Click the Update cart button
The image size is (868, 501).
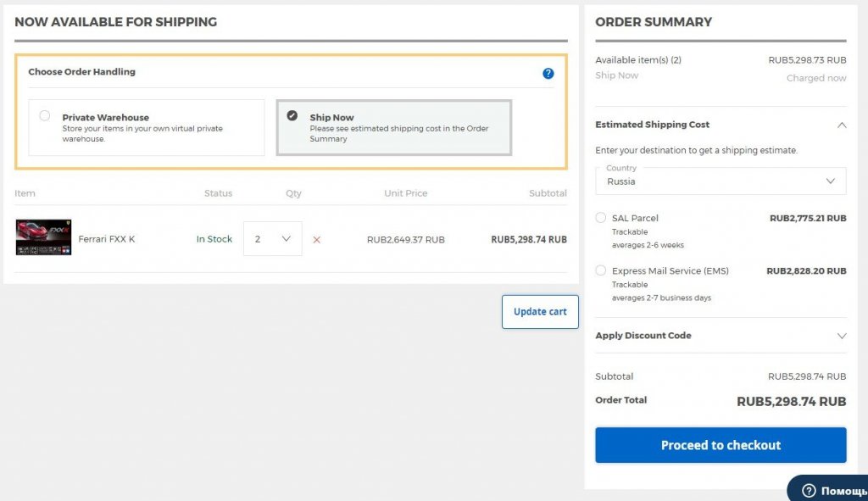[x=540, y=311]
